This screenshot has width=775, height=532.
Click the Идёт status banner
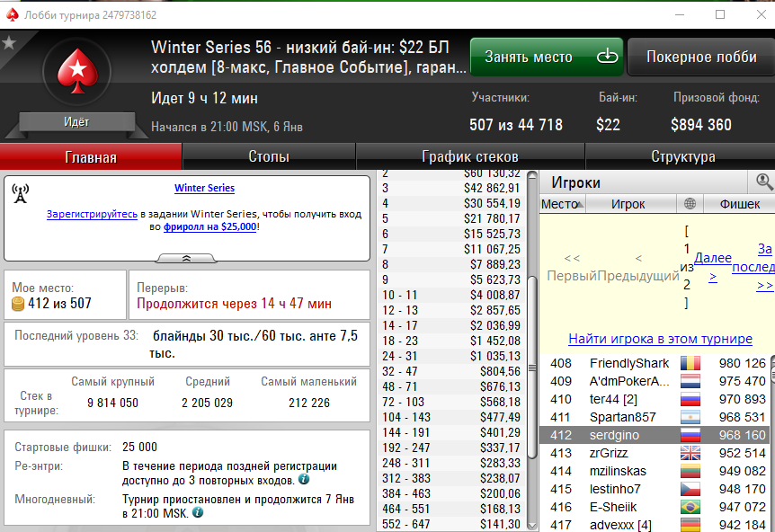click(x=76, y=122)
